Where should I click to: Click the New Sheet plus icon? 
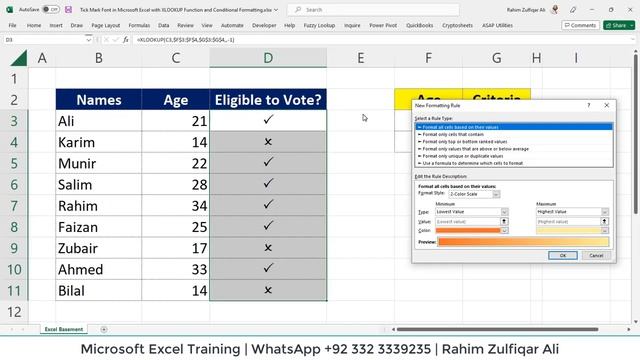[x=104, y=329]
